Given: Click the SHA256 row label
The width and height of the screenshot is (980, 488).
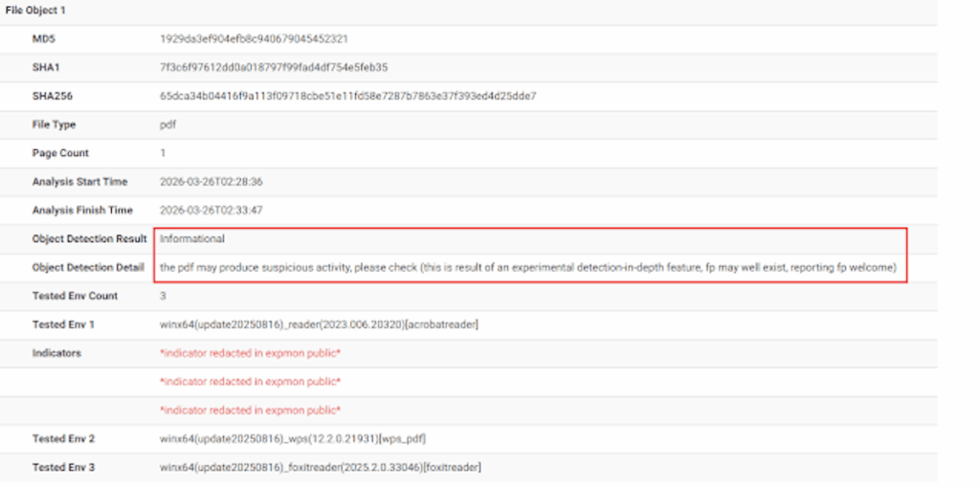Looking at the screenshot, I should click(x=52, y=97).
